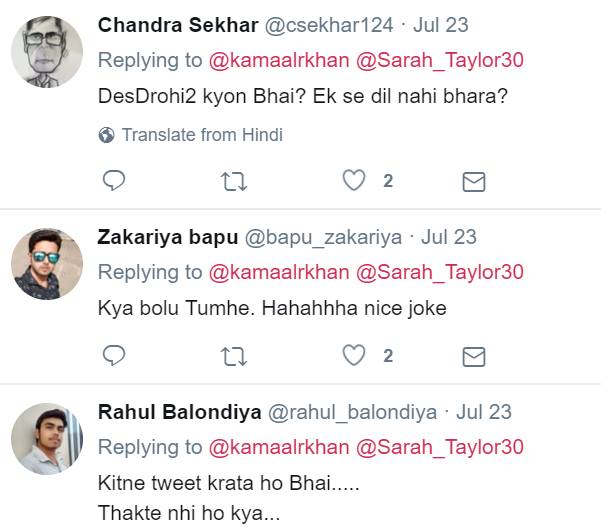
Task: Open @kamaalrkhan mention in Rahul's reply
Action: point(279,447)
